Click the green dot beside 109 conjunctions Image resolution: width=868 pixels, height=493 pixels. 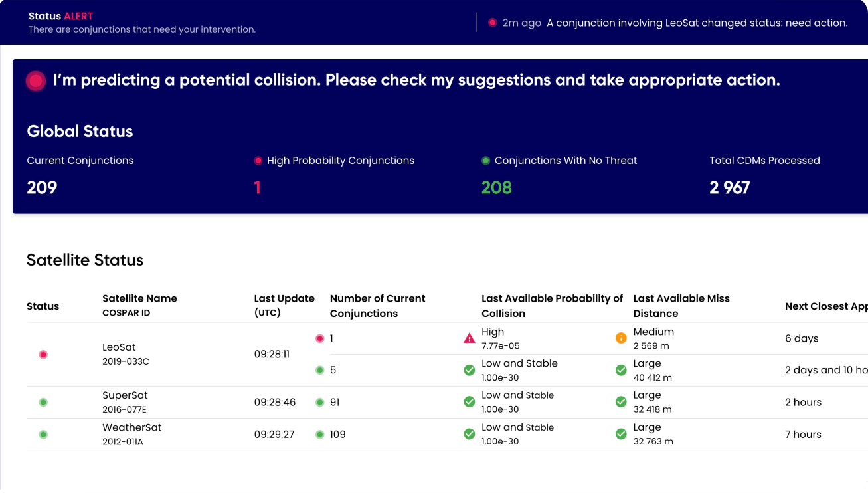(x=320, y=435)
